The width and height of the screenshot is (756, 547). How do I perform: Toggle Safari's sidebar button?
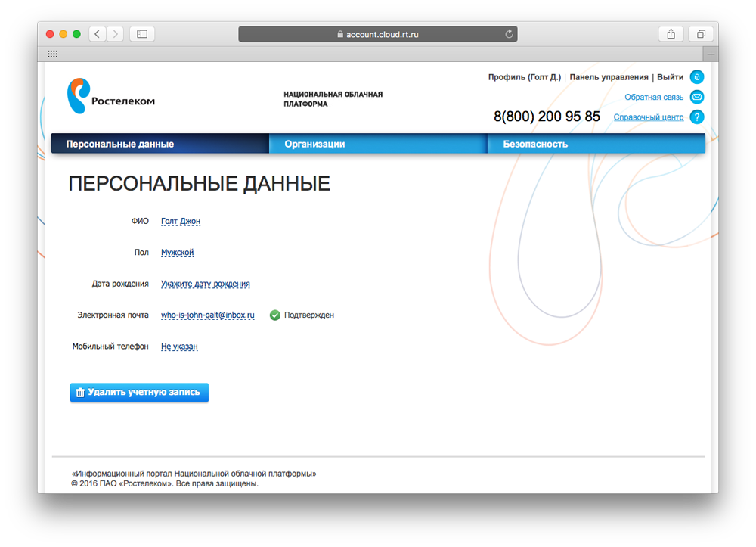(x=142, y=34)
